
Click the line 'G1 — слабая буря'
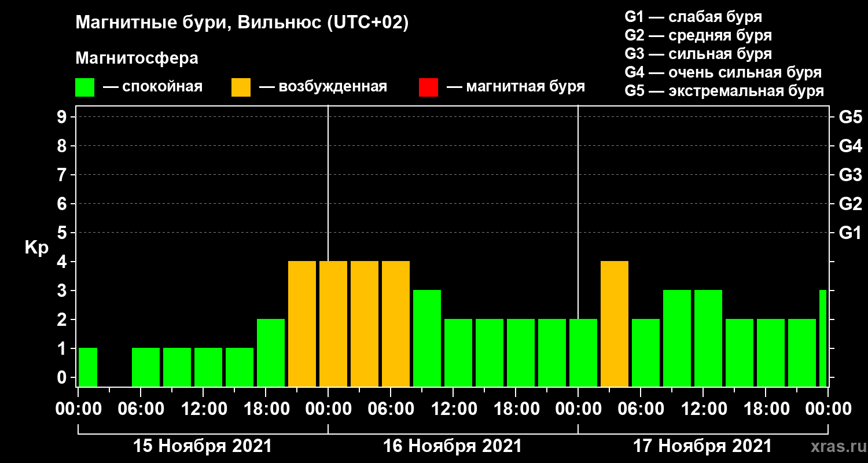pos(693,17)
